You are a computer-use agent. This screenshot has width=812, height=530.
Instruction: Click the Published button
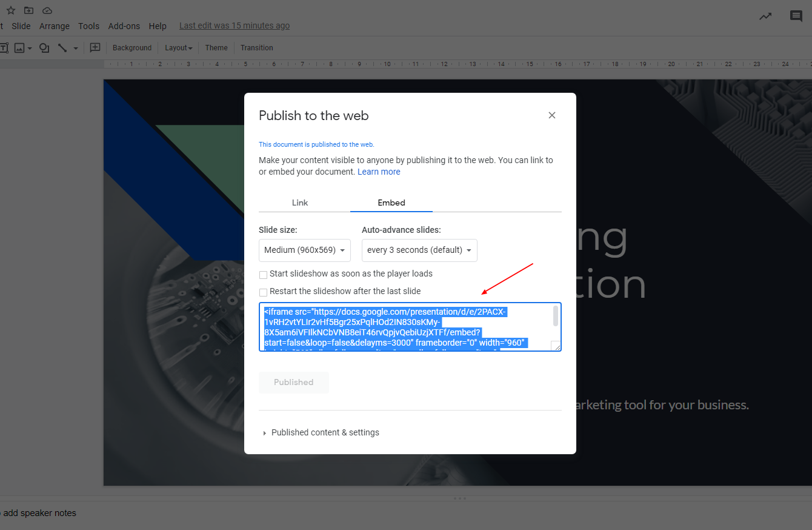294,383
